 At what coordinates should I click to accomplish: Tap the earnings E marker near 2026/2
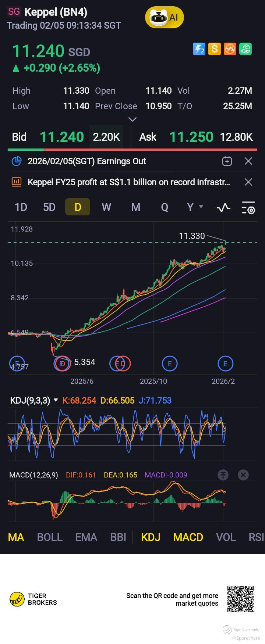pos(225,364)
